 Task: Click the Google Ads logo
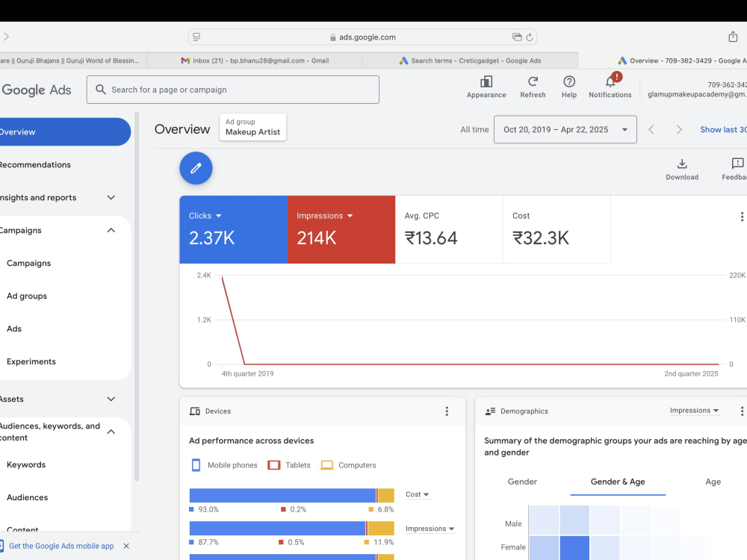36,90
